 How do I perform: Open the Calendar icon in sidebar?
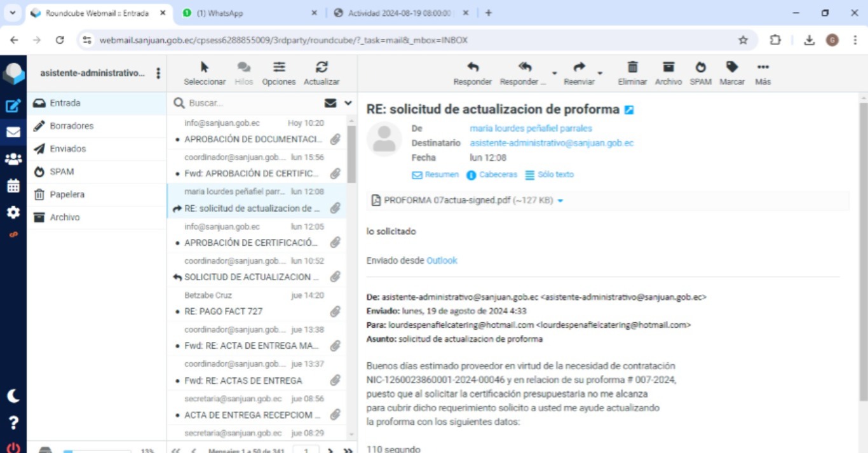click(13, 186)
